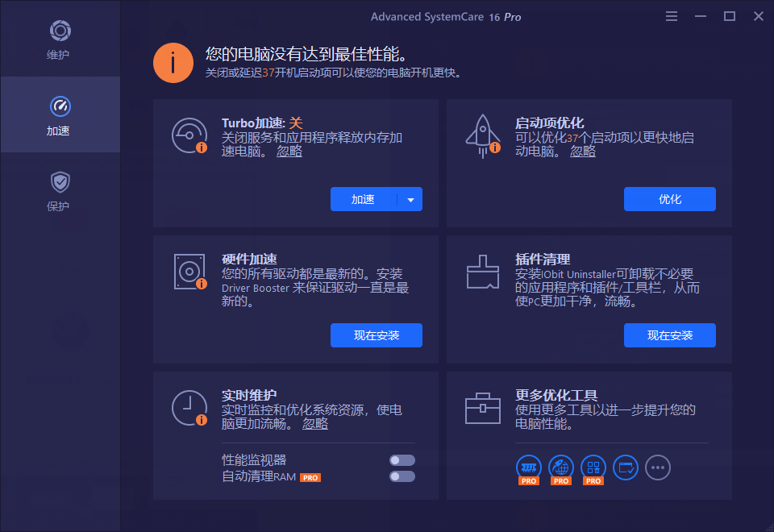Click the ellipsis icon for more tools
The width and height of the screenshot is (774, 532).
point(657,468)
